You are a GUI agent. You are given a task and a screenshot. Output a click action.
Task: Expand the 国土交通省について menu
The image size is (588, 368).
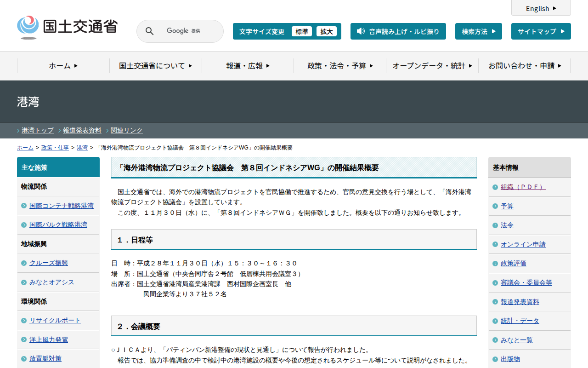(155, 66)
